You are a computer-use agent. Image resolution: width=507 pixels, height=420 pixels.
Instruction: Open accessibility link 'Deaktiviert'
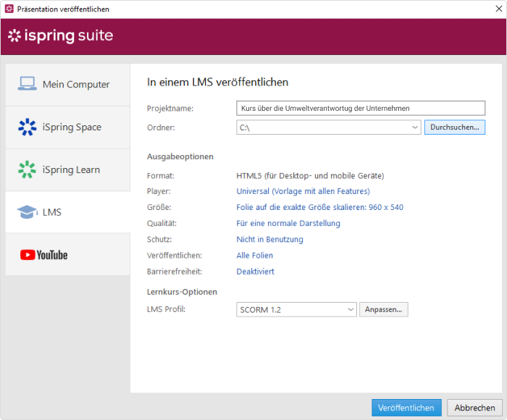tap(255, 272)
